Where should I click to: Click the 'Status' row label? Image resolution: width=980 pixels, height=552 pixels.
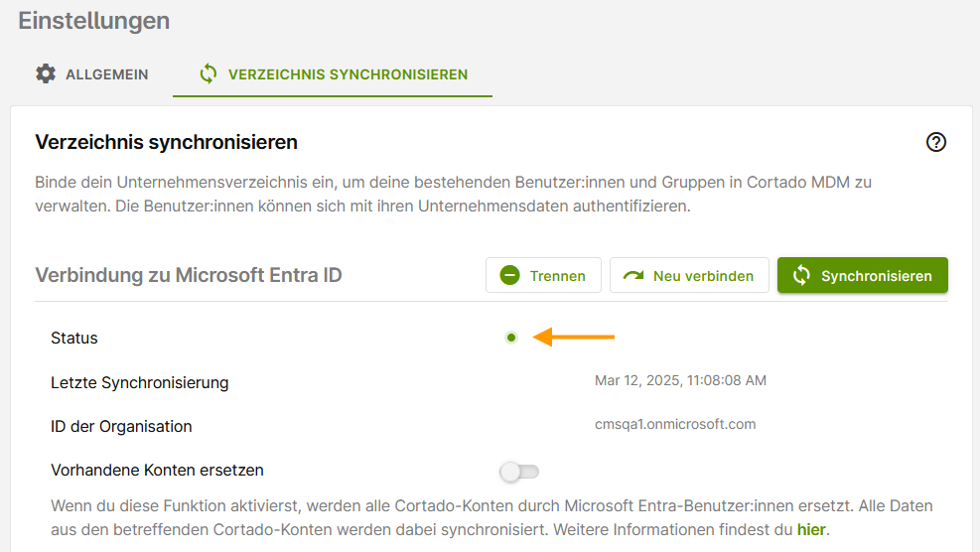point(74,339)
